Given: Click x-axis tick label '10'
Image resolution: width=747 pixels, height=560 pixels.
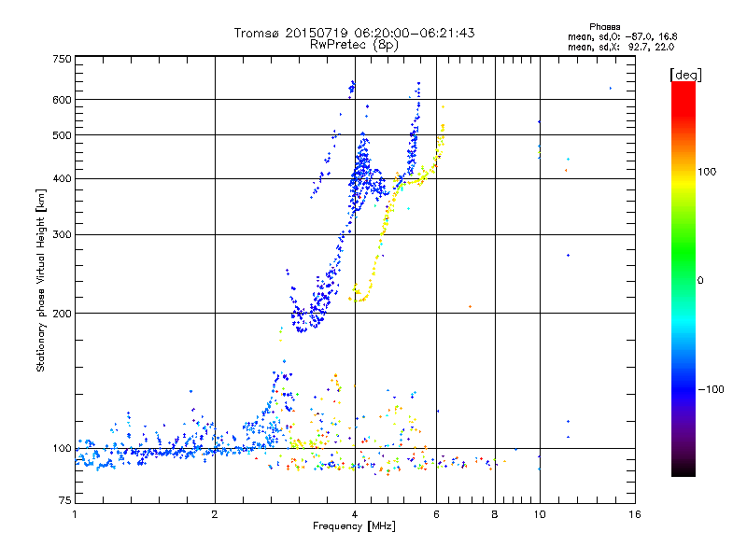Looking at the screenshot, I should tap(540, 514).
